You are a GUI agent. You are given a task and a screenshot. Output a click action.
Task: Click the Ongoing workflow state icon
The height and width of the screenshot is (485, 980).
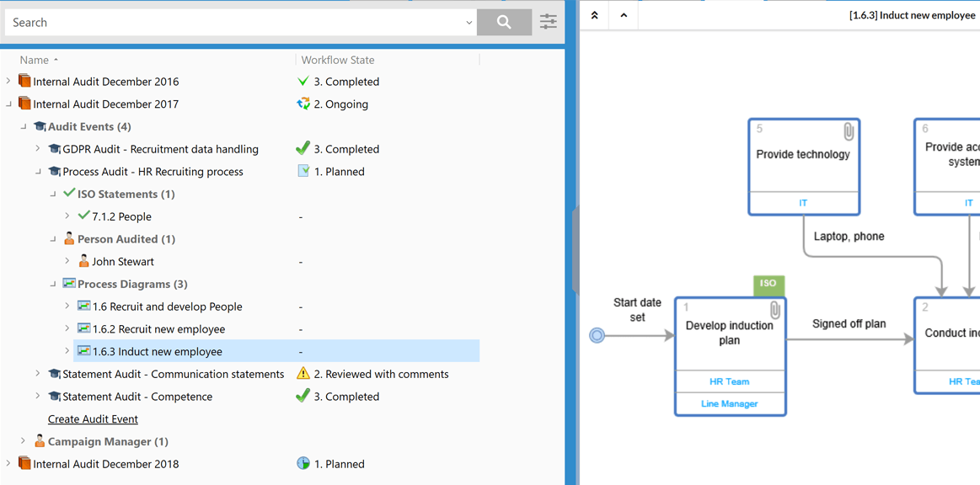[x=303, y=104]
